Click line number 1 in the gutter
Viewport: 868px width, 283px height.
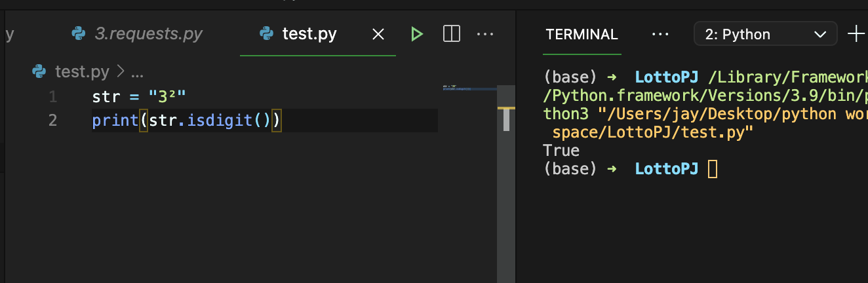(52, 98)
